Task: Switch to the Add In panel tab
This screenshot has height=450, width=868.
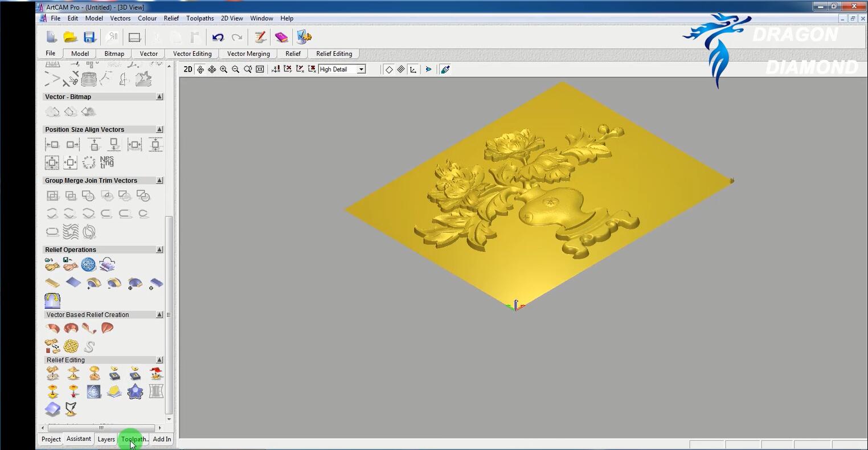Action: pos(162,439)
